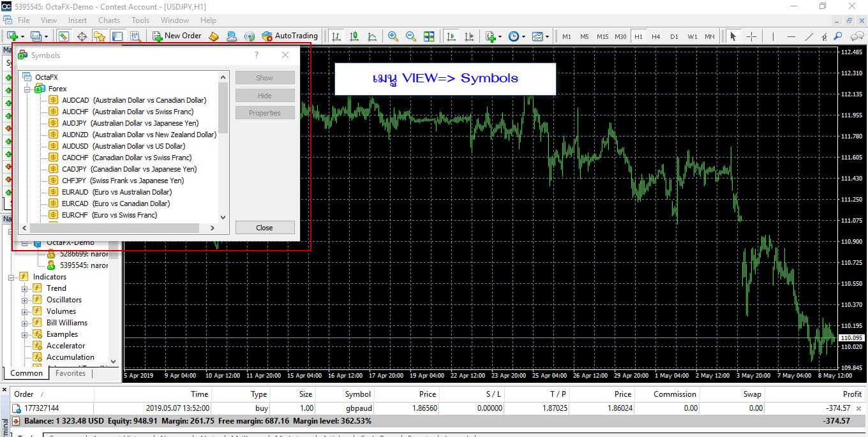The height and width of the screenshot is (437, 868).
Task: Zoom out on the chart
Action: point(411,36)
